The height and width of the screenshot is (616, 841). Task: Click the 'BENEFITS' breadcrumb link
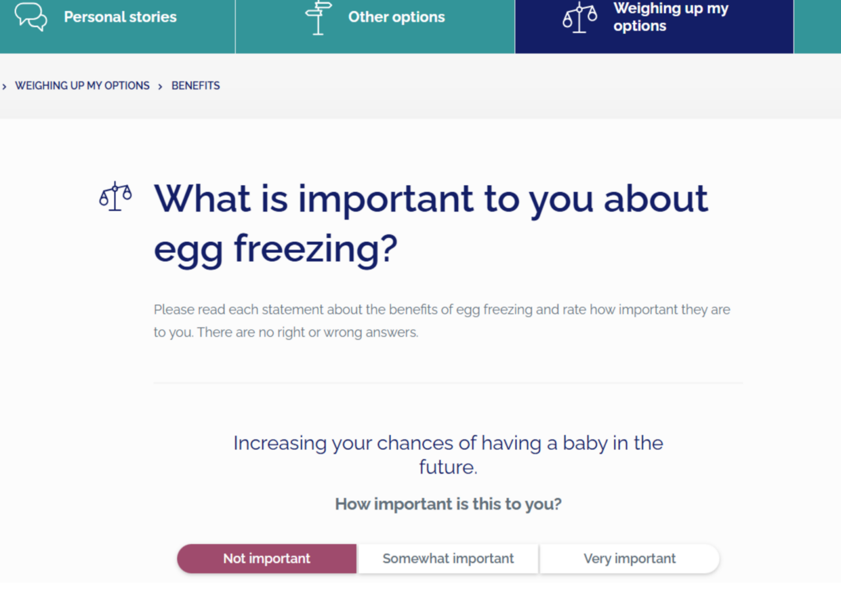point(196,86)
